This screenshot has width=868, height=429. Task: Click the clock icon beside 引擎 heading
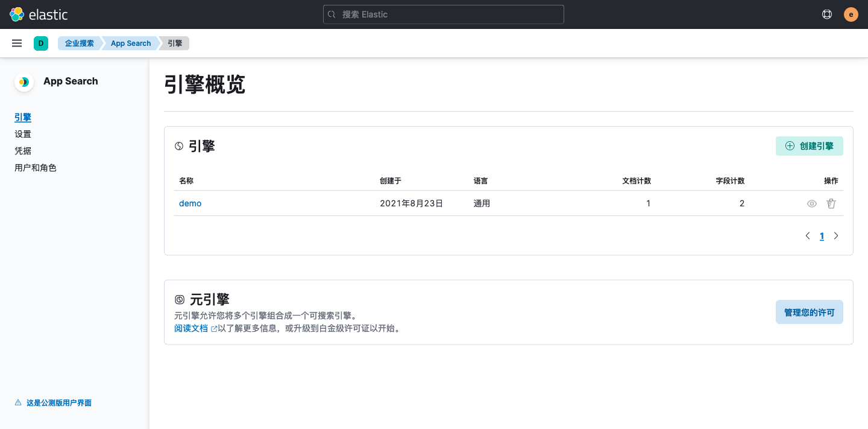pyautogui.click(x=179, y=146)
